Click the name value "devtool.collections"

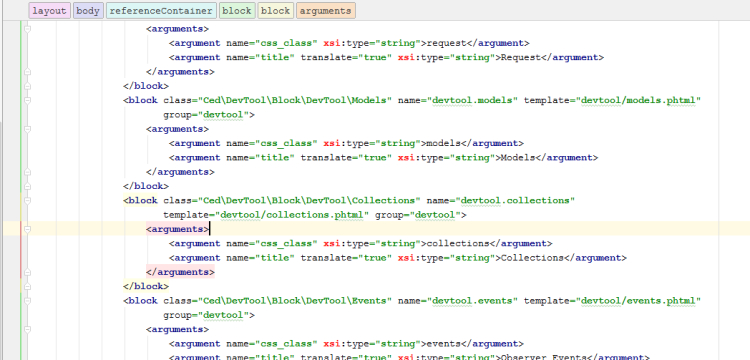(x=515, y=201)
